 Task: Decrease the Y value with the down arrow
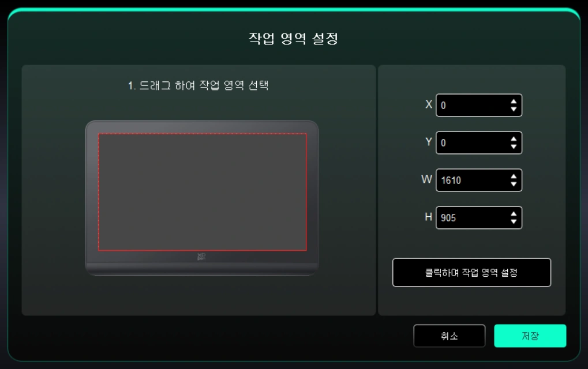pos(514,146)
